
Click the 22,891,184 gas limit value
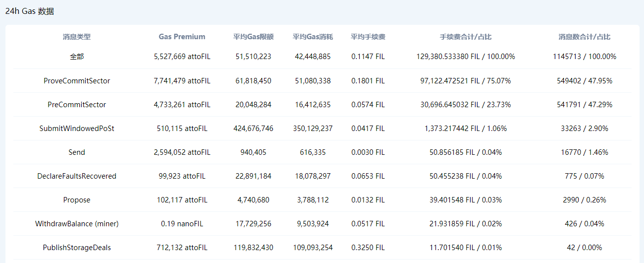pos(253,176)
